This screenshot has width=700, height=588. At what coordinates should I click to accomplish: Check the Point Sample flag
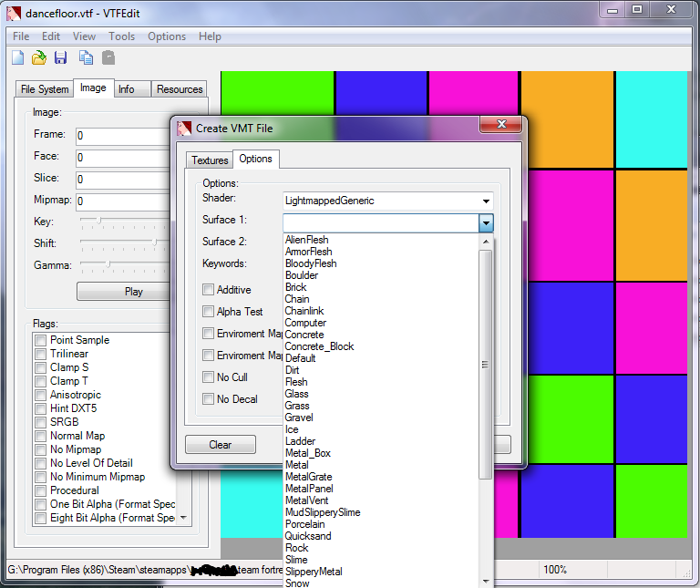40,340
